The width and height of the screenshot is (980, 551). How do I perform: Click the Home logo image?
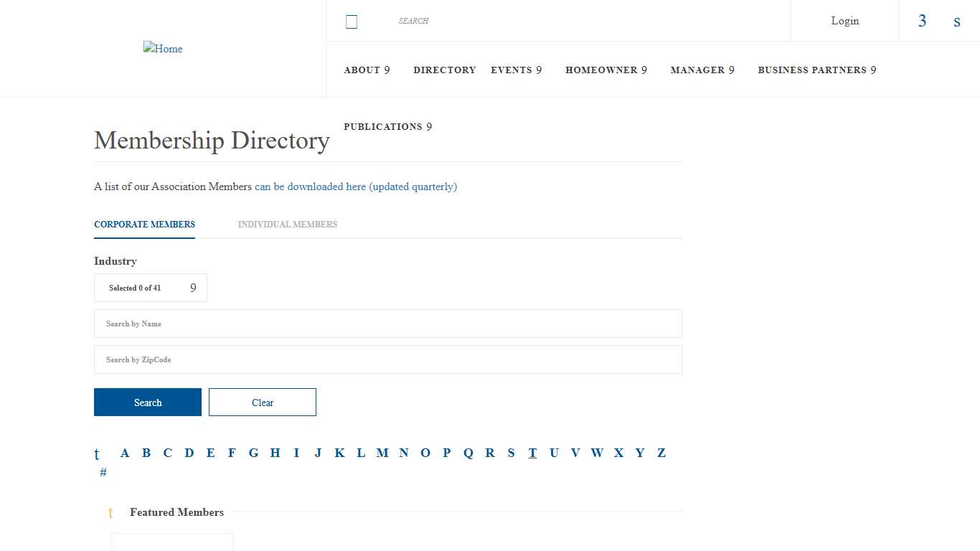tap(163, 48)
